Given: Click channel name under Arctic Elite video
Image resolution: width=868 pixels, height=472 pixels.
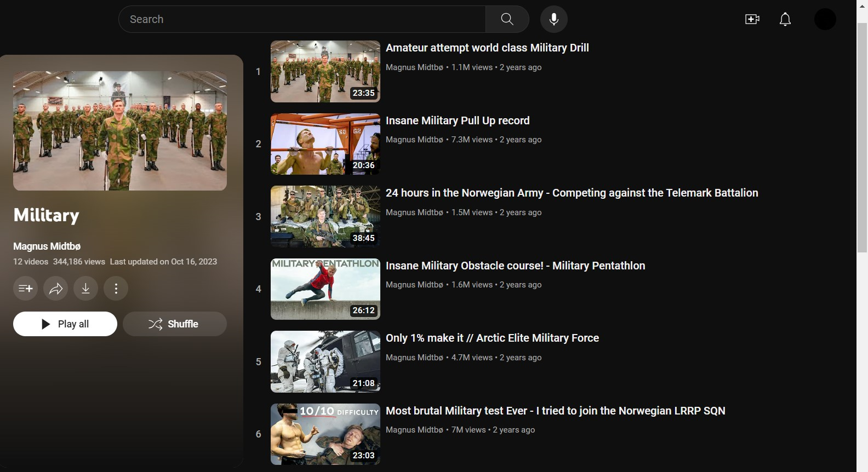Looking at the screenshot, I should 414,358.
